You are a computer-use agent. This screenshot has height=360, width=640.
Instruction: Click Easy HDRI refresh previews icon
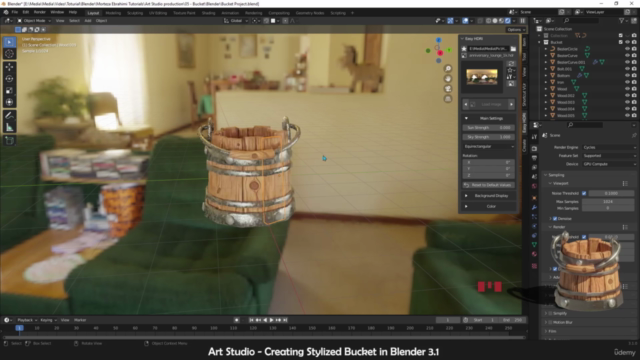tap(511, 64)
